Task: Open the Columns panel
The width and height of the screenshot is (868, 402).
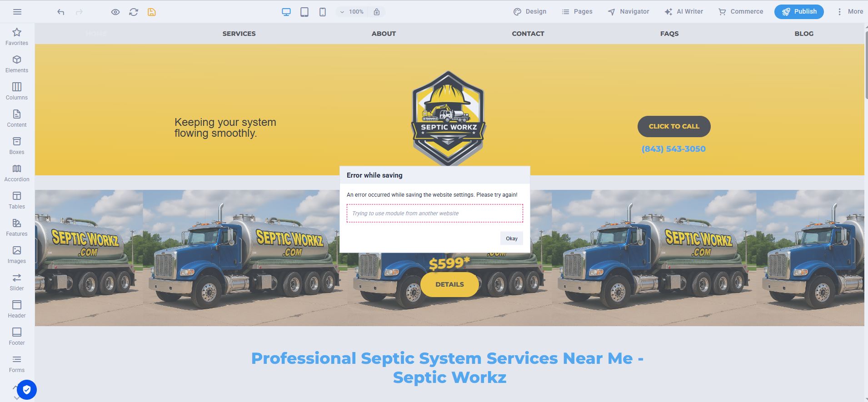Action: point(17,91)
